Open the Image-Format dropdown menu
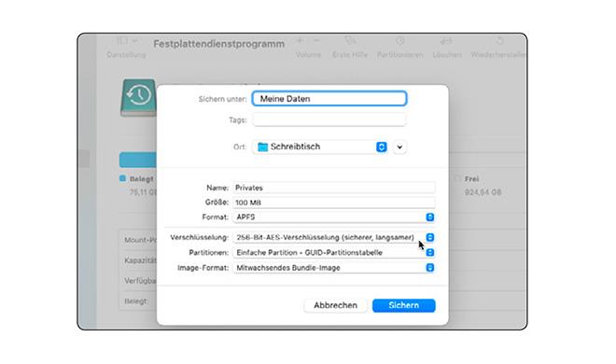This screenshot has height=364, width=616. [x=334, y=268]
